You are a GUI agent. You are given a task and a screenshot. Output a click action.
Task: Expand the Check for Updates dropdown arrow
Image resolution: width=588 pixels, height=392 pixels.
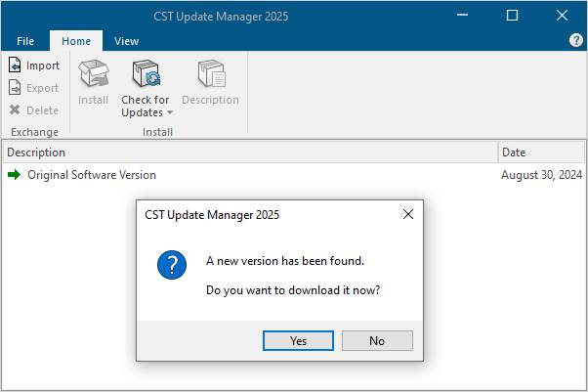(170, 112)
